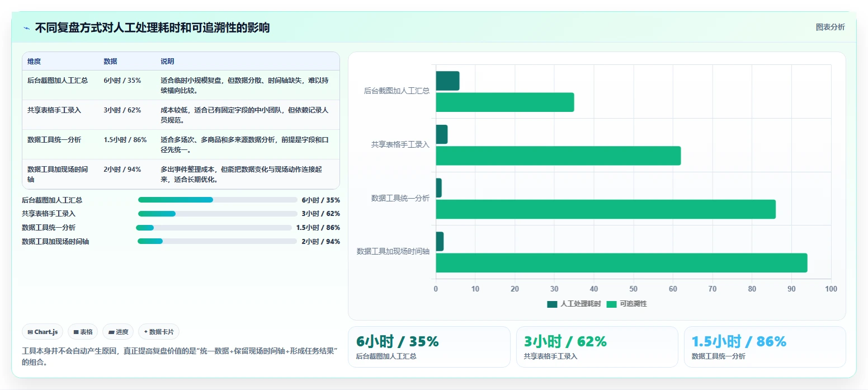Image resolution: width=868 pixels, height=390 pixels.
Task: Click the progress bar for 共享表格手工录入
Action: point(218,214)
